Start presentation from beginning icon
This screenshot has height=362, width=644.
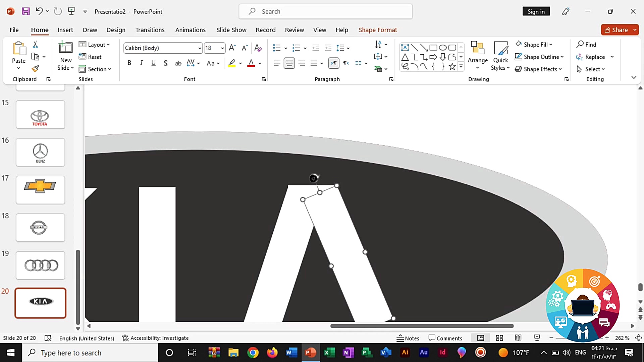point(71,11)
